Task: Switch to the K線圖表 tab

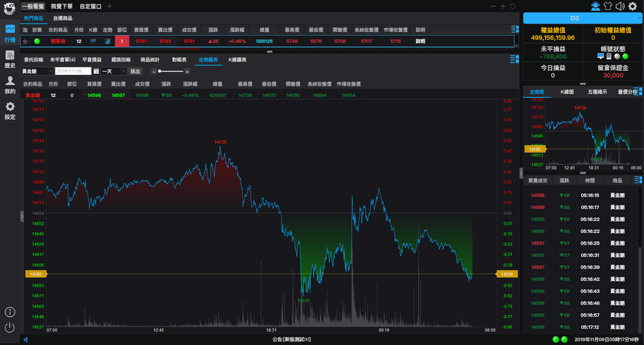Action: coord(237,59)
